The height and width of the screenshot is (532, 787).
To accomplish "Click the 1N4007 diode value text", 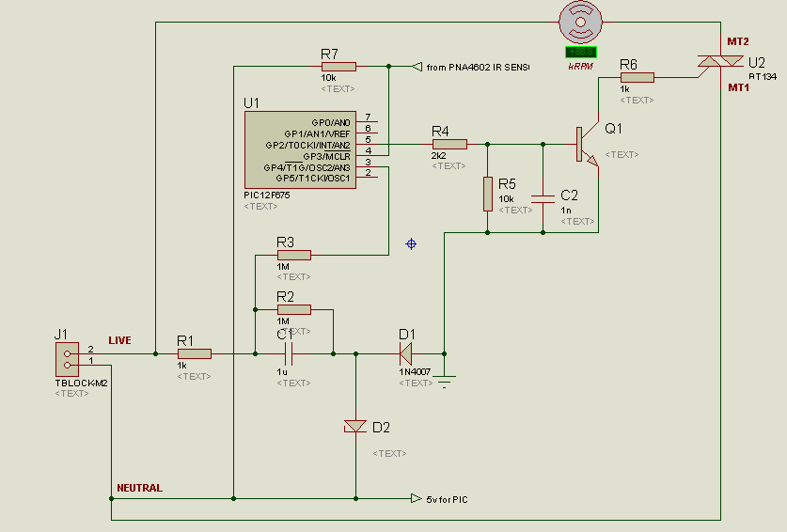I will (x=415, y=372).
